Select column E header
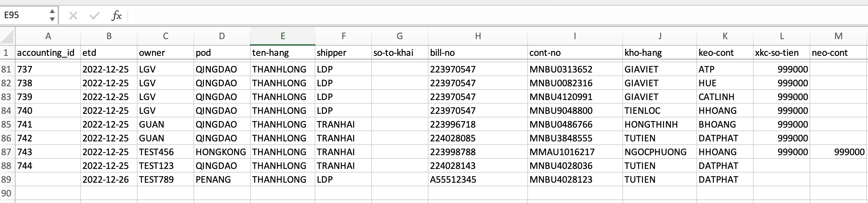Screen dimensions: 868x203 point(282,36)
